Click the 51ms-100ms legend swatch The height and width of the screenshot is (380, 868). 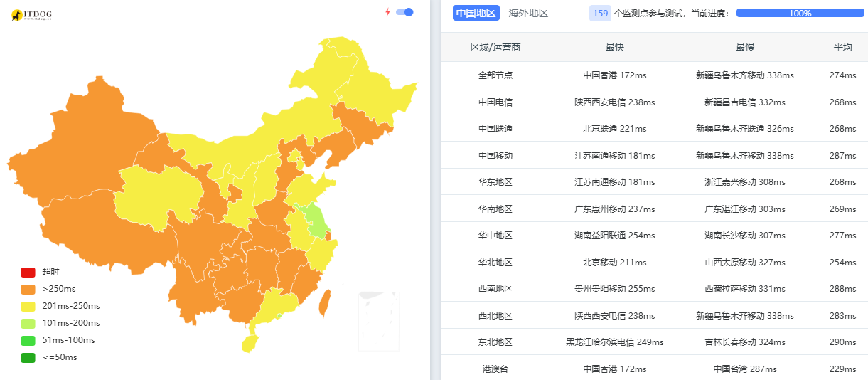[x=28, y=340]
